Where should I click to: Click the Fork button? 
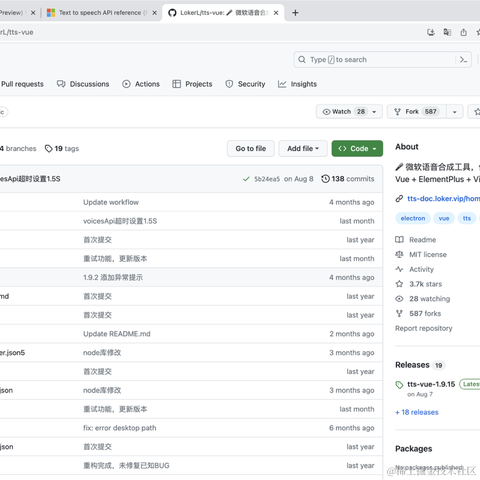point(416,112)
